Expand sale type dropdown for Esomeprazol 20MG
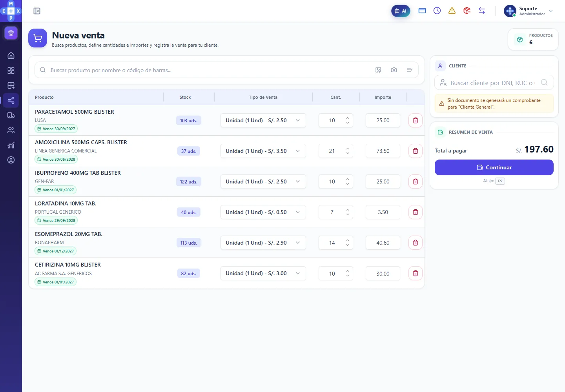Screen dimensions: 565x392 [263, 243]
